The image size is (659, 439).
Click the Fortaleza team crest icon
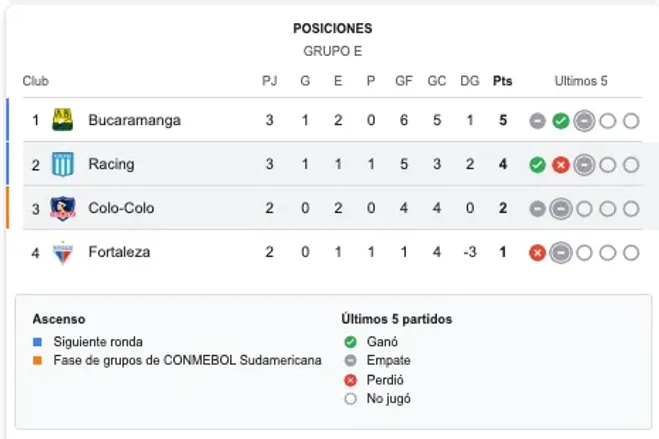(x=62, y=252)
